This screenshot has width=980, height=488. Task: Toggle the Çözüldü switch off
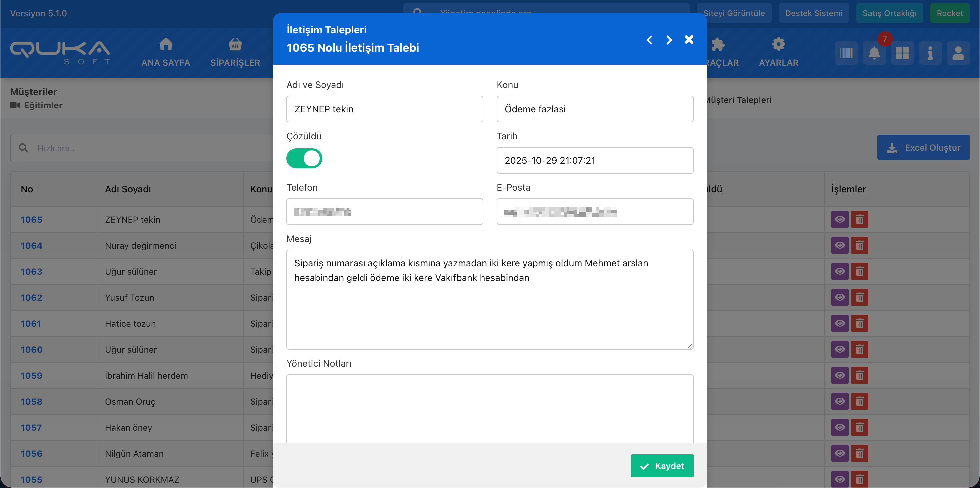pyautogui.click(x=304, y=159)
